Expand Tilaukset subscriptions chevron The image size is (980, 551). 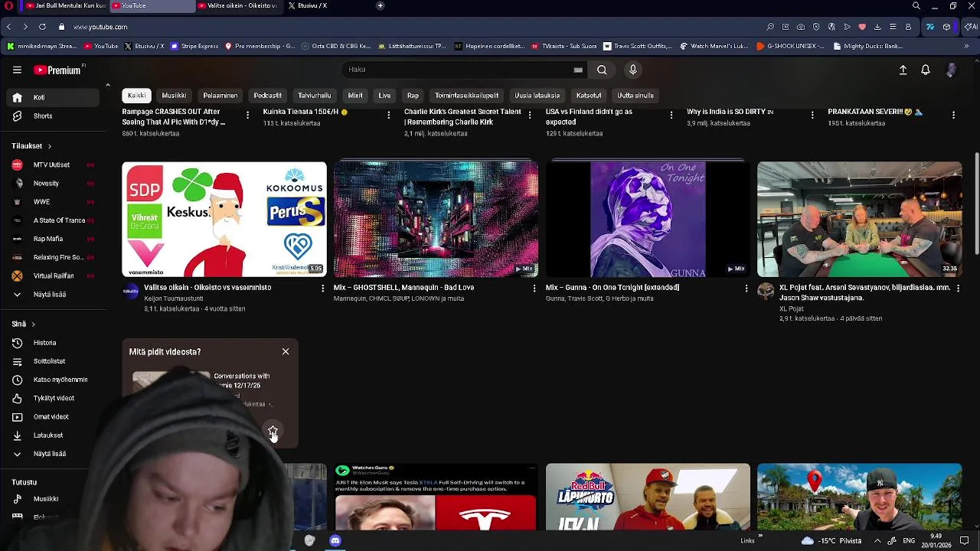click(50, 146)
